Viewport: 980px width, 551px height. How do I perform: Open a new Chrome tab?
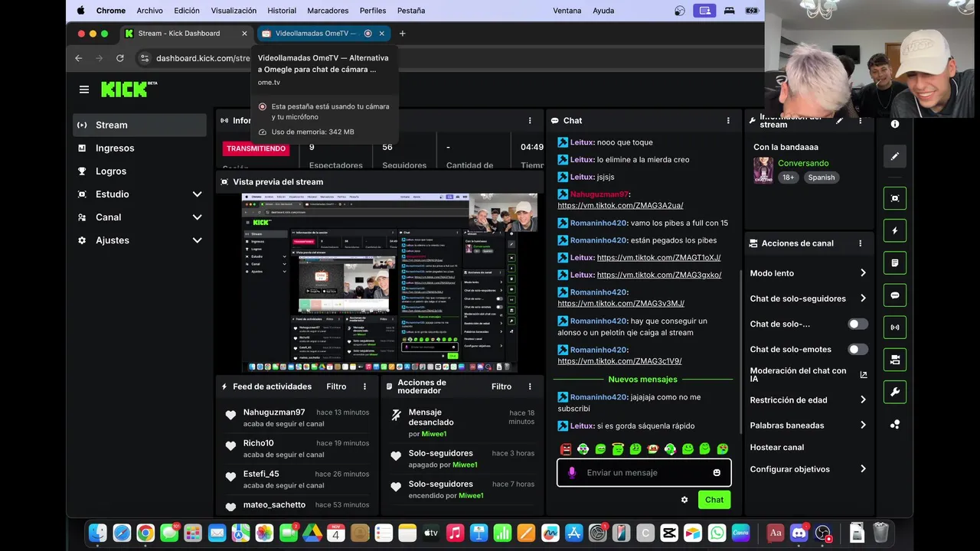point(403,34)
